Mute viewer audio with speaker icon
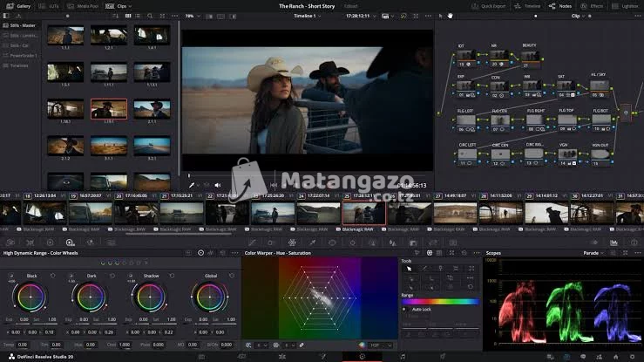This screenshot has height=362, width=644. point(218,185)
